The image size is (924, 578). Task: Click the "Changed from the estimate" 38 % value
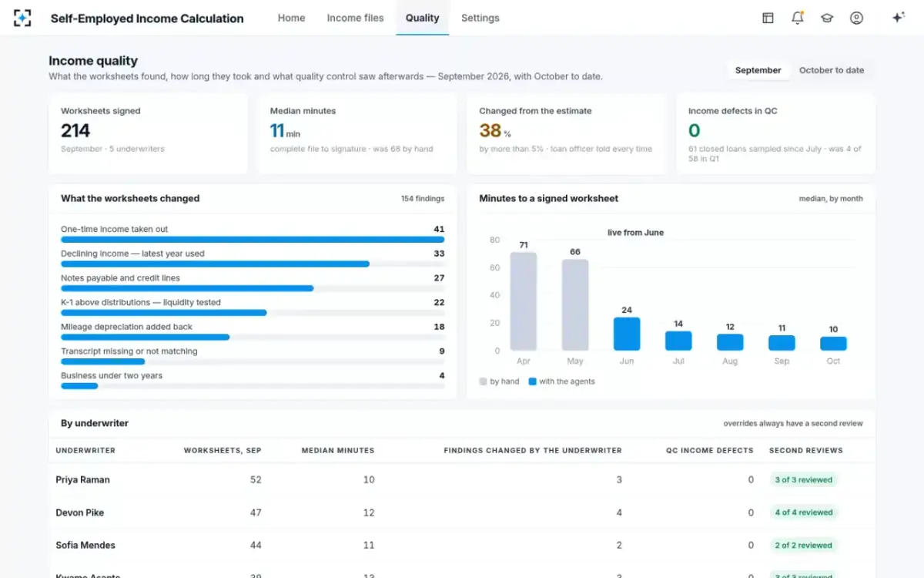tap(495, 131)
